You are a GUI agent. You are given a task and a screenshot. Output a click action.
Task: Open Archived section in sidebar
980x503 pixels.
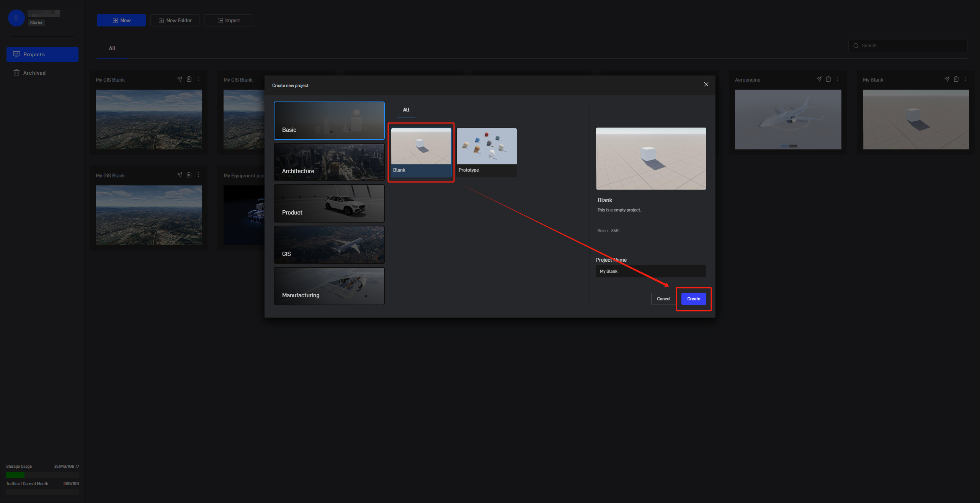click(42, 73)
